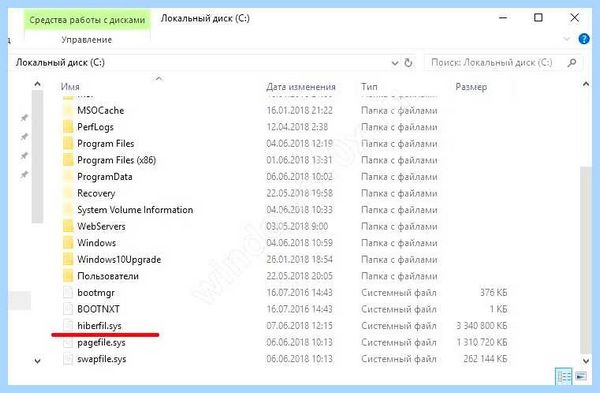600x393 pixels.
Task: Open address bar history dropdown
Action: pos(395,63)
